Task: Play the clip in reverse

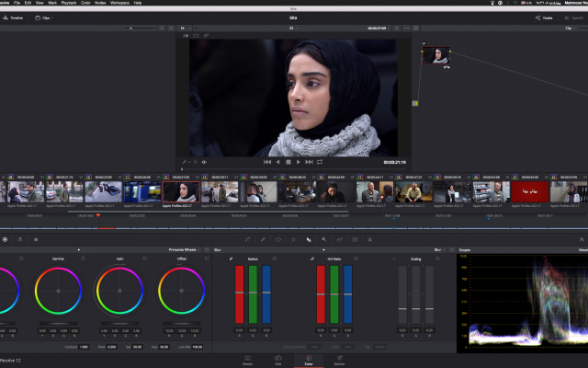Action: 277,162
